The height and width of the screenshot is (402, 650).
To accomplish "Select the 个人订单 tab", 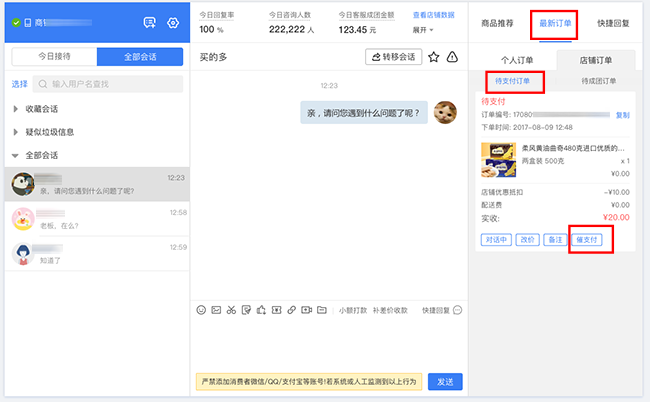I will point(517,61).
